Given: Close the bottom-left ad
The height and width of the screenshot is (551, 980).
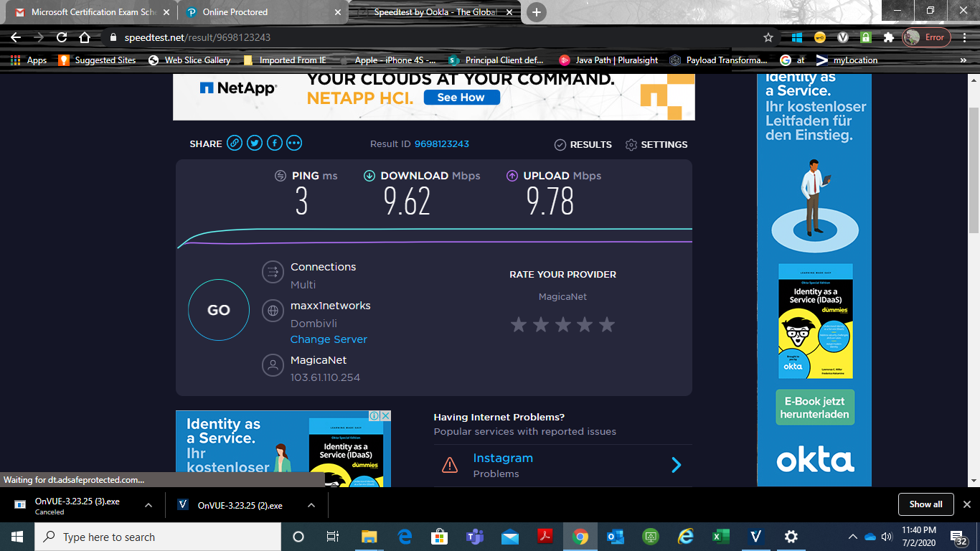Looking at the screenshot, I should [x=385, y=416].
